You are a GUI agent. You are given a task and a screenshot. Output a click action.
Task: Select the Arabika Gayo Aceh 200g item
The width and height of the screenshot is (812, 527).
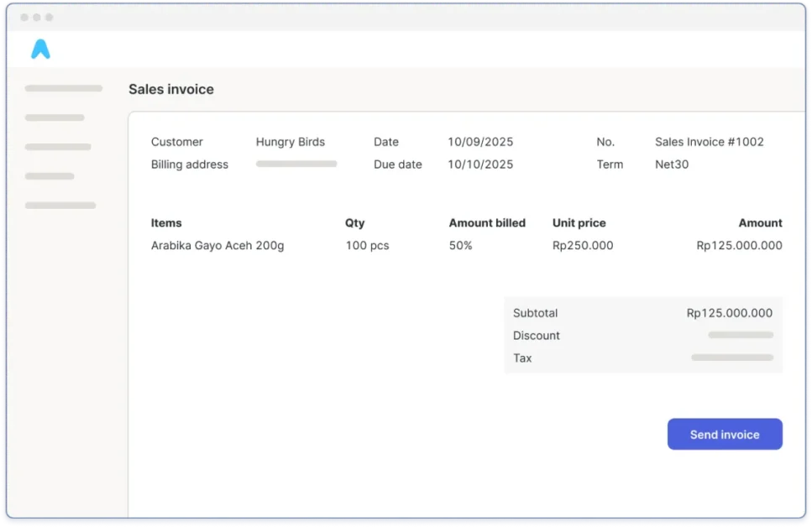coord(217,246)
